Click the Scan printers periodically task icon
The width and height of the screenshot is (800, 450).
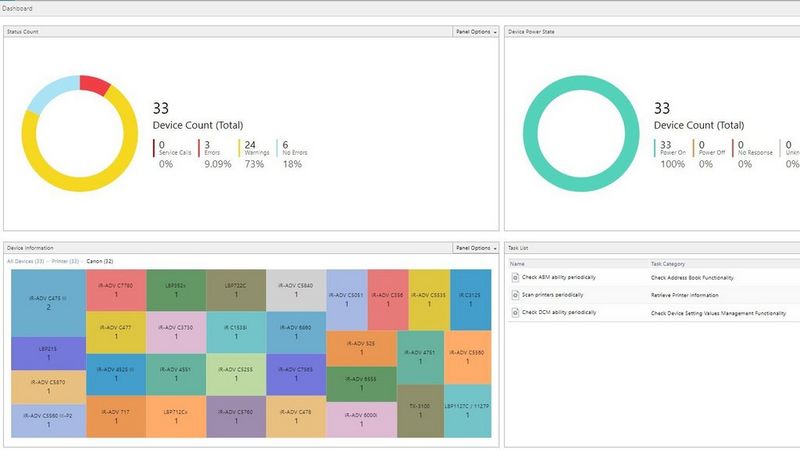(x=515, y=295)
